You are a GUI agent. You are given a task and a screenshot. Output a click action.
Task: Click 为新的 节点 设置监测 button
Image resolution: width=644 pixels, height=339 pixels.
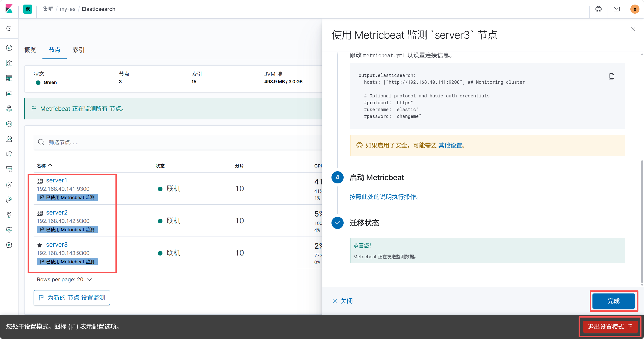tap(72, 298)
